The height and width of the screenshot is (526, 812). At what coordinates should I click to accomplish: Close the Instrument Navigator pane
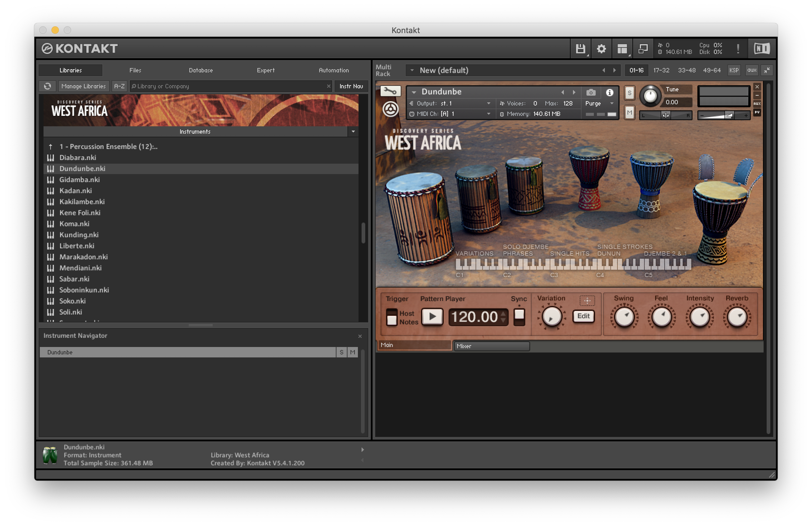click(360, 337)
